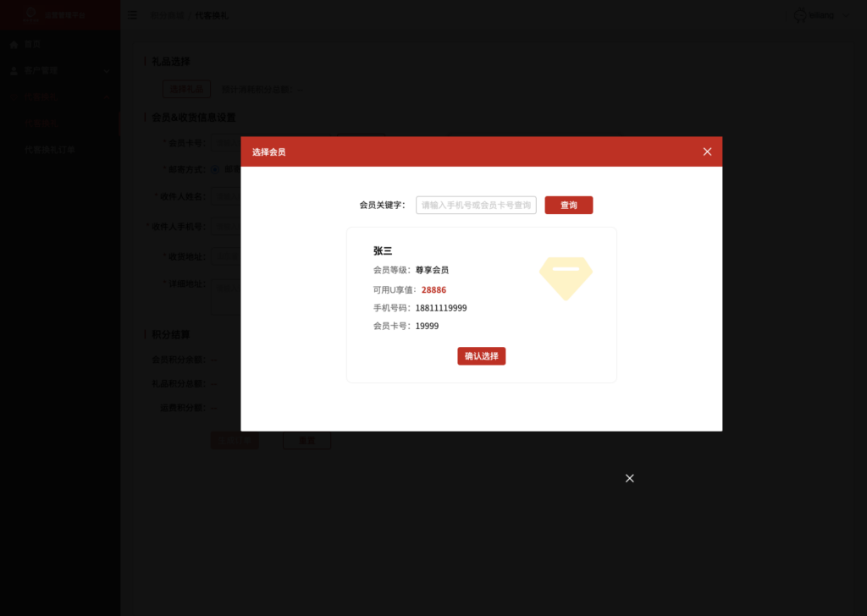Viewport: 867px width, 616px height.
Task: Click the 选择会员 dialog title
Action: 268,152
